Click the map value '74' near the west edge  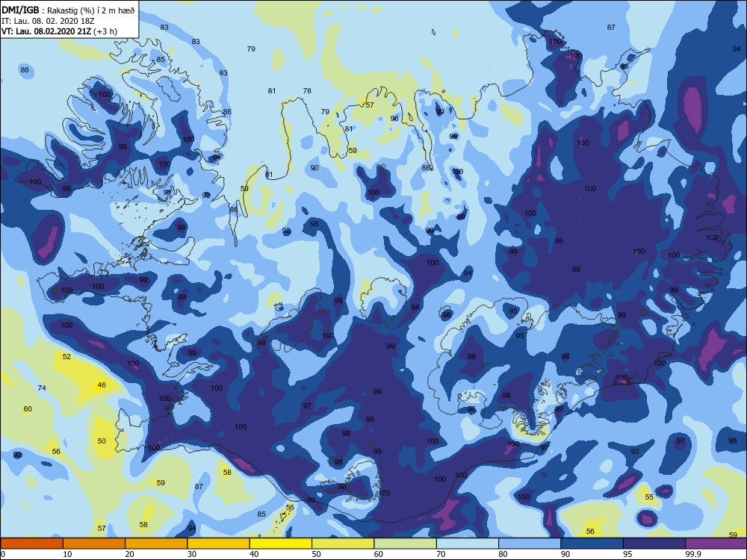pos(42,388)
